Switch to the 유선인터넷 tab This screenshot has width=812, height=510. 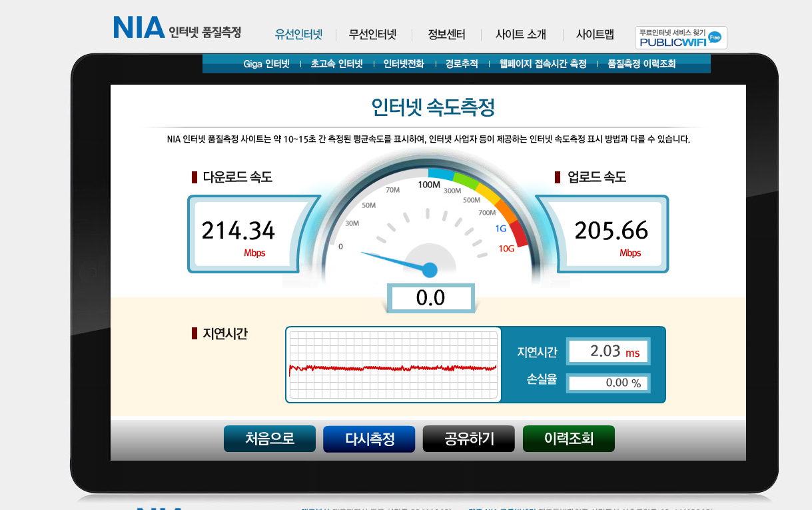[x=299, y=34]
